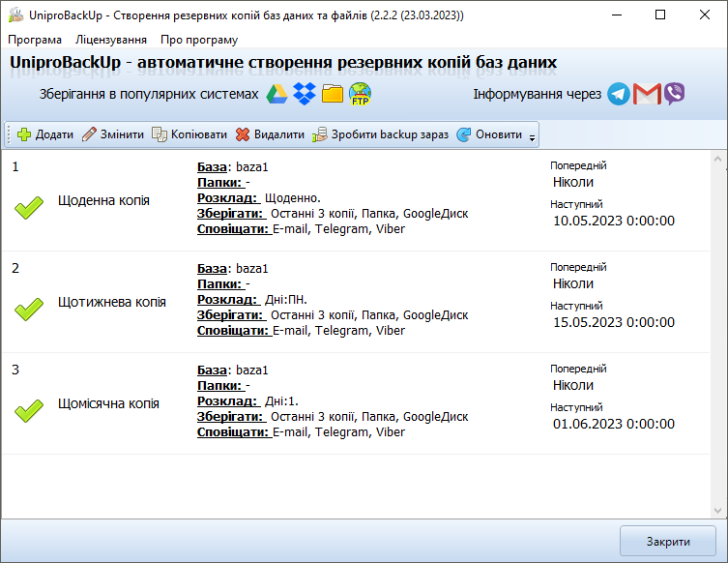728x563 pixels.
Task: Expand the toolbar overflow arrow after Оновити
Action: tap(532, 137)
